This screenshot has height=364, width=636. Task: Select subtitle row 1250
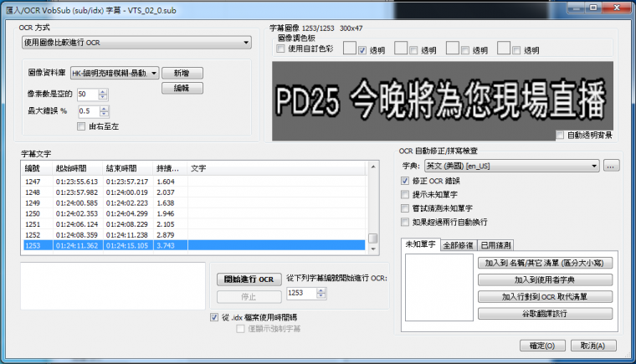pos(194,213)
